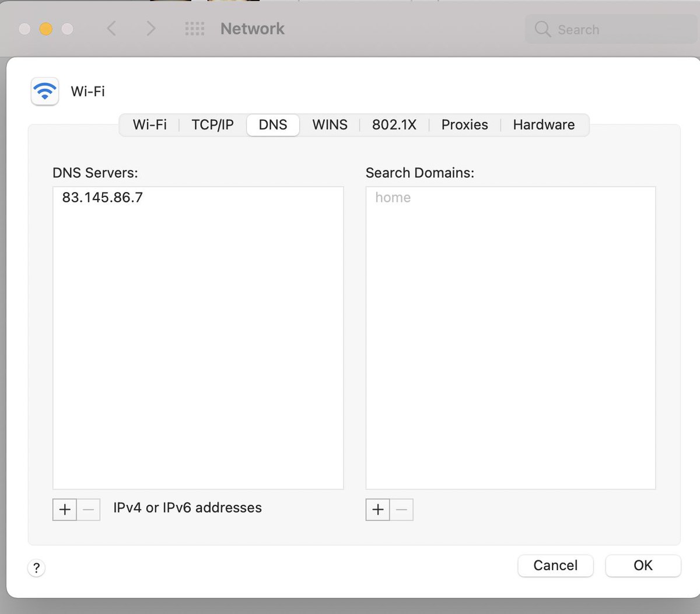Open help with the question mark button
This screenshot has width=700, height=614.
coord(36,568)
